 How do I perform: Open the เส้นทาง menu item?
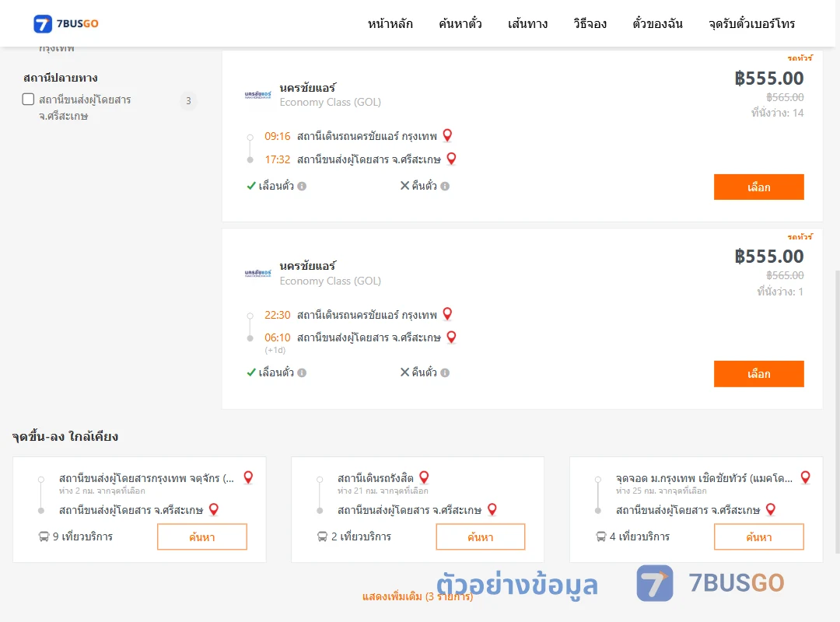(x=527, y=23)
